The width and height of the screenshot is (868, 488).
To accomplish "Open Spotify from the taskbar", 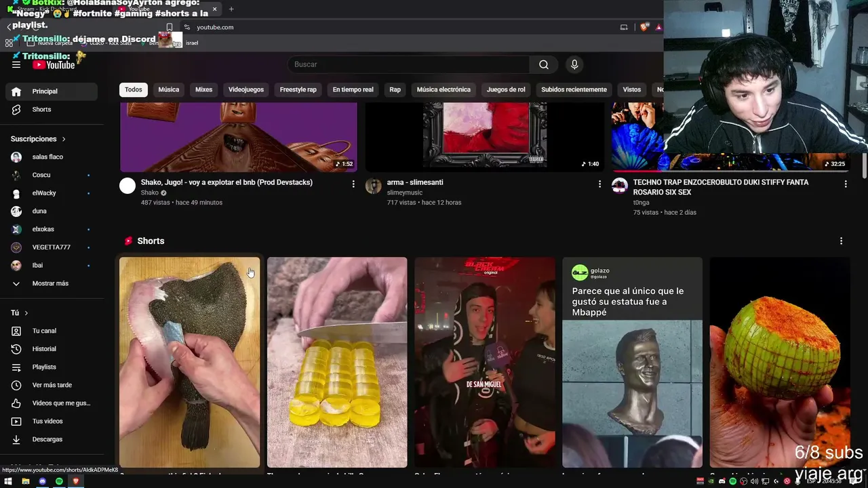I will (x=59, y=481).
